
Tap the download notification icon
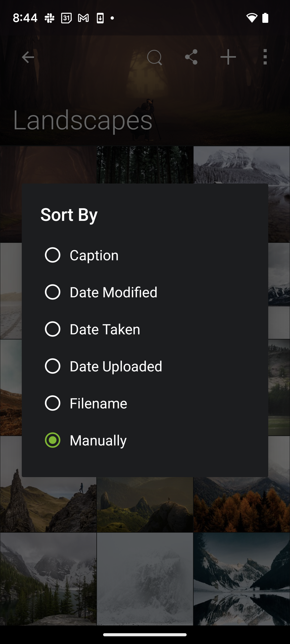coord(100,18)
